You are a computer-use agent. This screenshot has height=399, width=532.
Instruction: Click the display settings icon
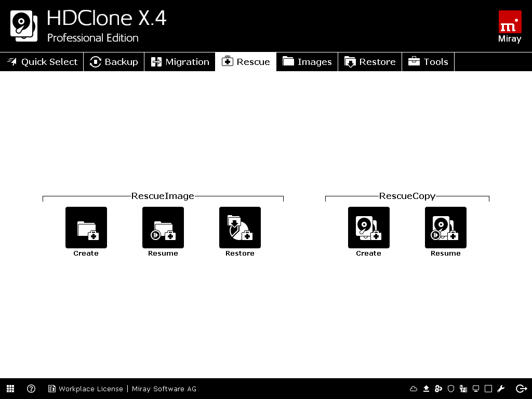(476, 389)
